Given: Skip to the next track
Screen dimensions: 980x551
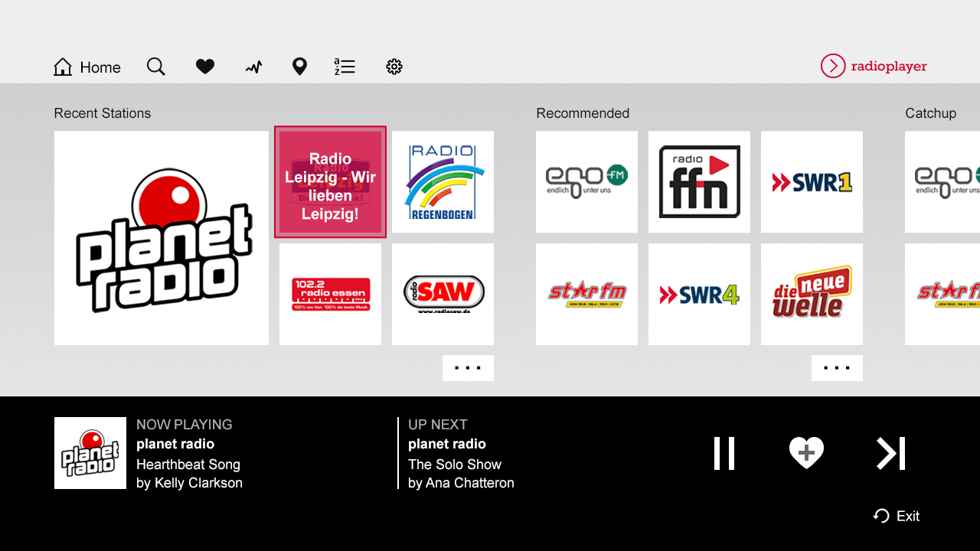Looking at the screenshot, I should click(x=891, y=453).
